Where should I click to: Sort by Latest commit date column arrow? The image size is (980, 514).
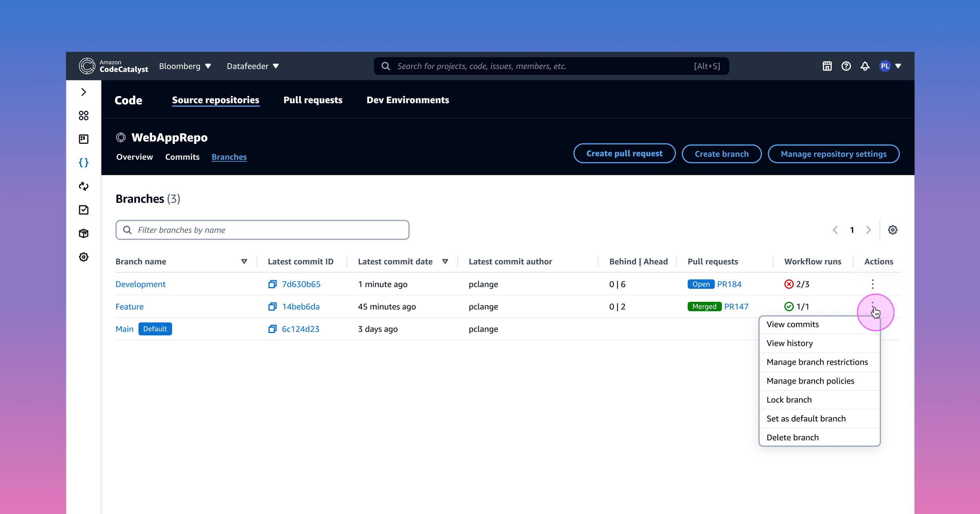(x=445, y=262)
